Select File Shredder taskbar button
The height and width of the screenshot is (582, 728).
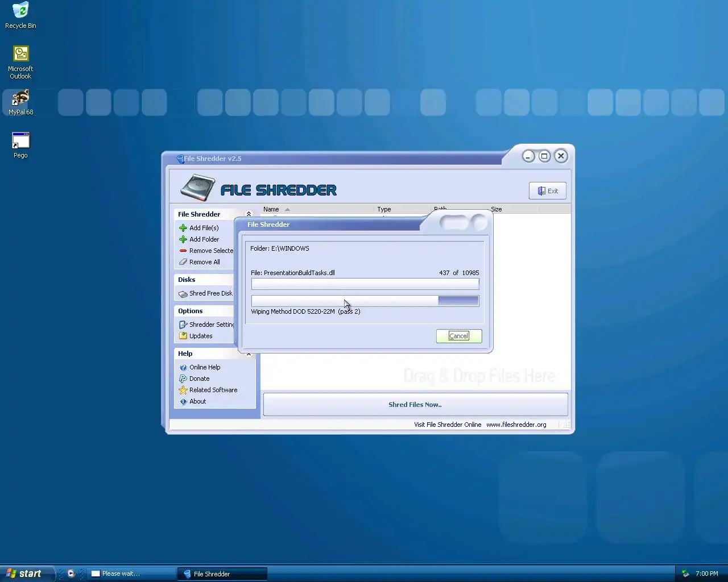click(222, 573)
